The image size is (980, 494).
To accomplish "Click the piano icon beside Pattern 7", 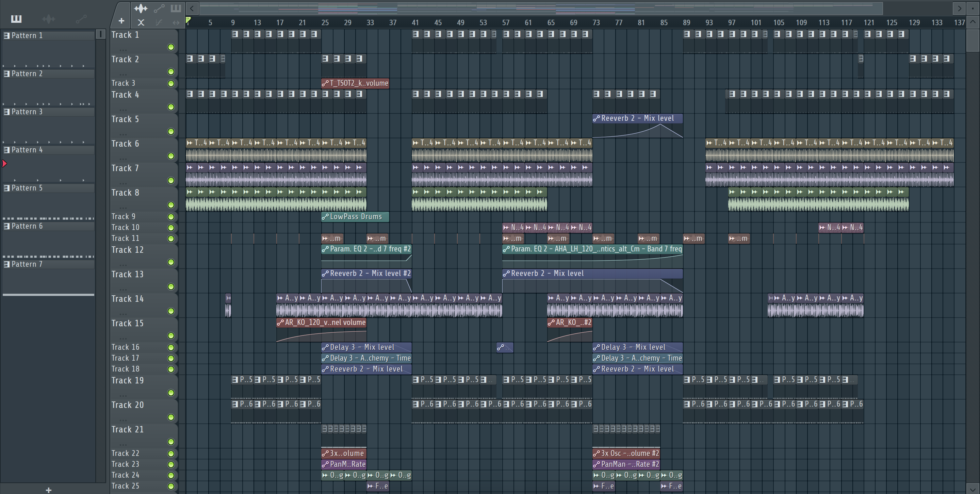I will point(6,264).
